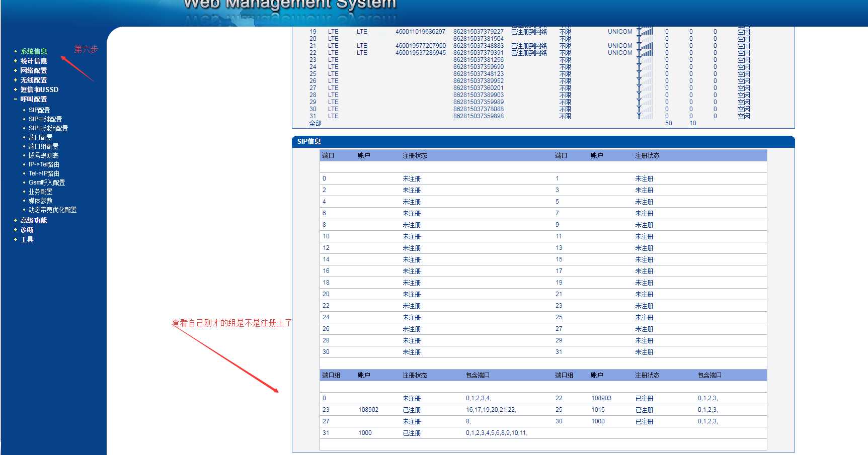Click 未注册 status for port group 27
Viewport: 868px width, 455px height.
coord(412,422)
